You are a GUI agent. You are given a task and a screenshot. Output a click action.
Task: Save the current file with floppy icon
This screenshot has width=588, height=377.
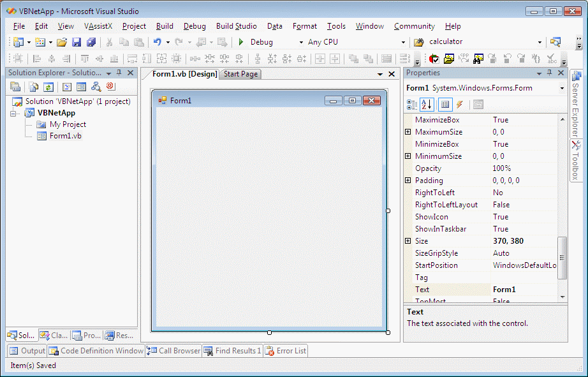(77, 42)
